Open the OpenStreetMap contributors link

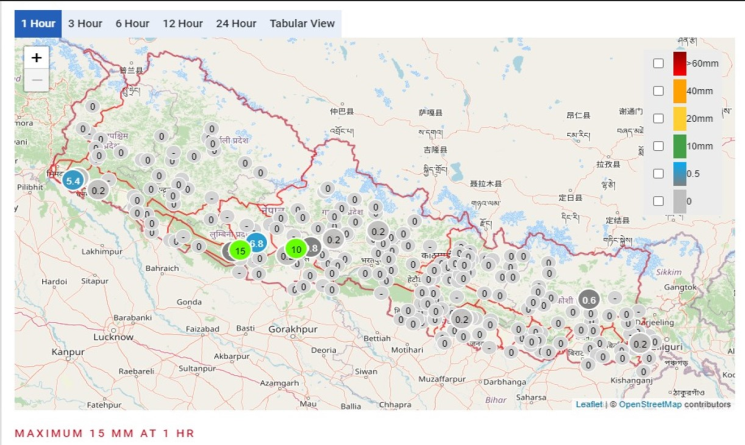(650, 404)
